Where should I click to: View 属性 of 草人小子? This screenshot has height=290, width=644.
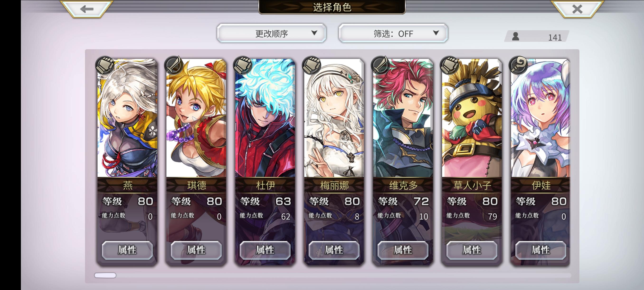tap(472, 250)
